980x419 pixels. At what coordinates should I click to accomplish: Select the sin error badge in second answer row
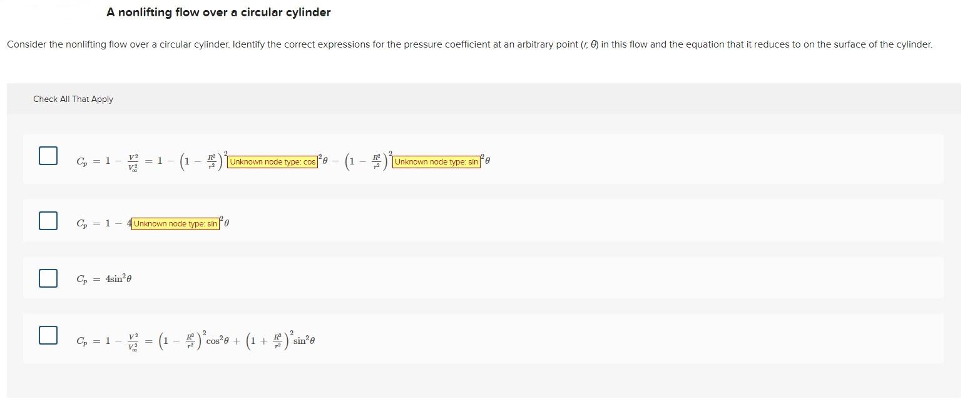[175, 223]
